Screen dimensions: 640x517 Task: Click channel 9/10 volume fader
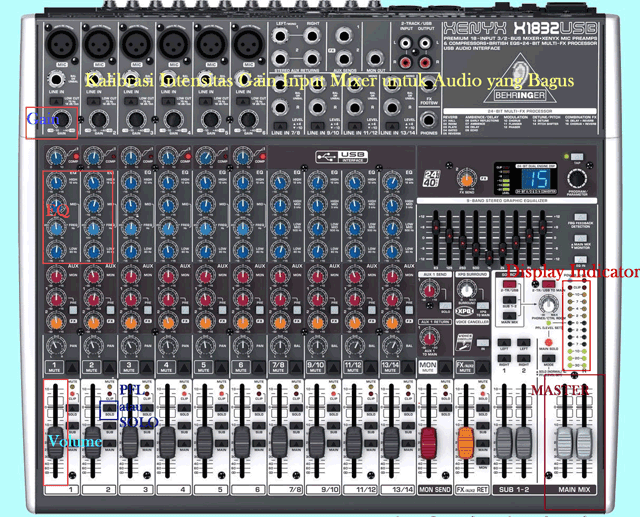click(317, 443)
